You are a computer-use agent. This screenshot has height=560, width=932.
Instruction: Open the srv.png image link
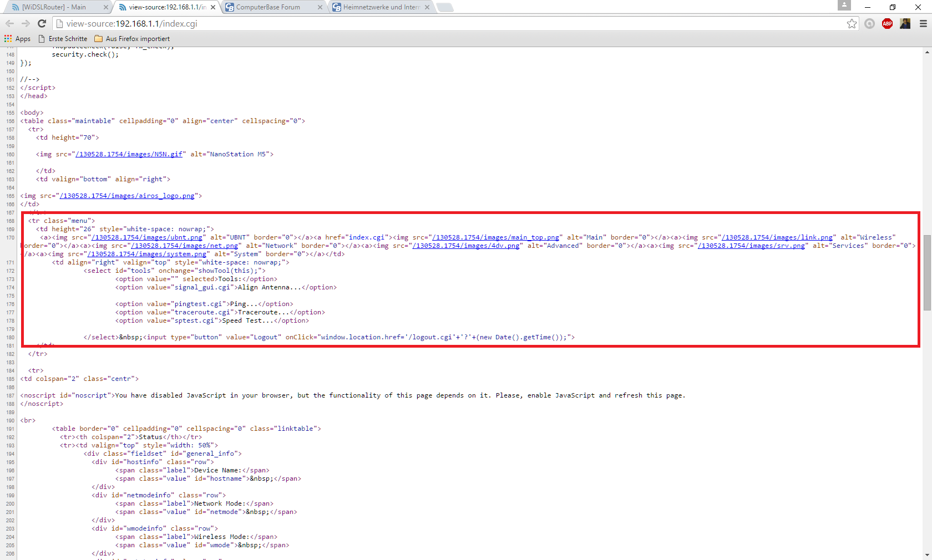[751, 246]
